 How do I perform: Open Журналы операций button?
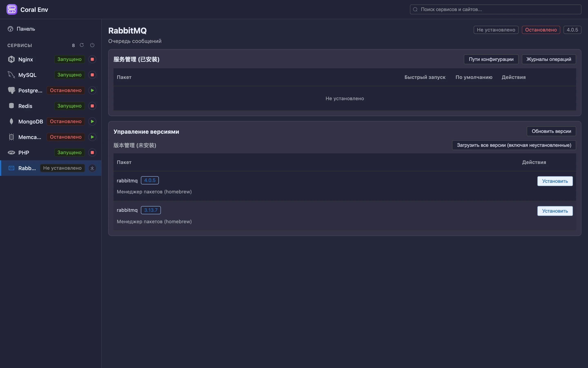coord(549,59)
